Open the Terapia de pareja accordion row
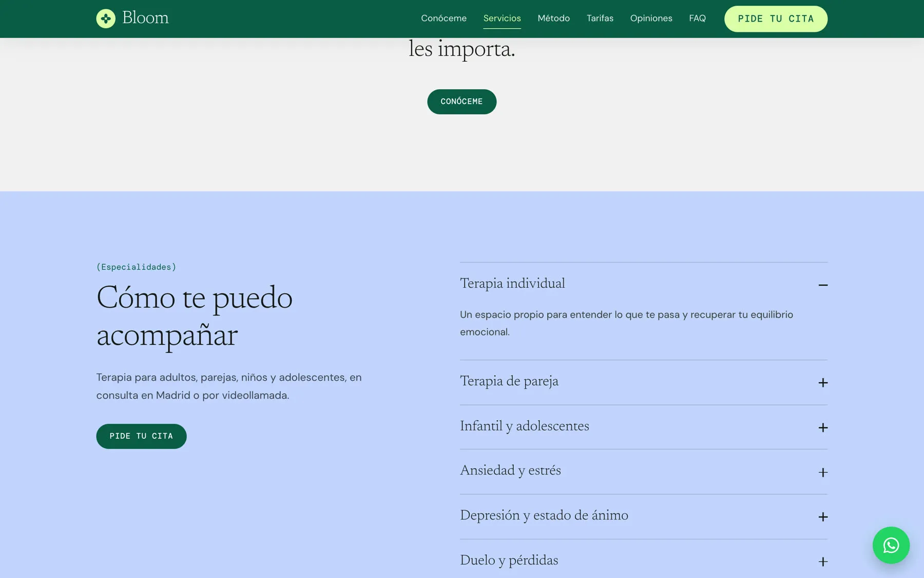 click(x=644, y=382)
